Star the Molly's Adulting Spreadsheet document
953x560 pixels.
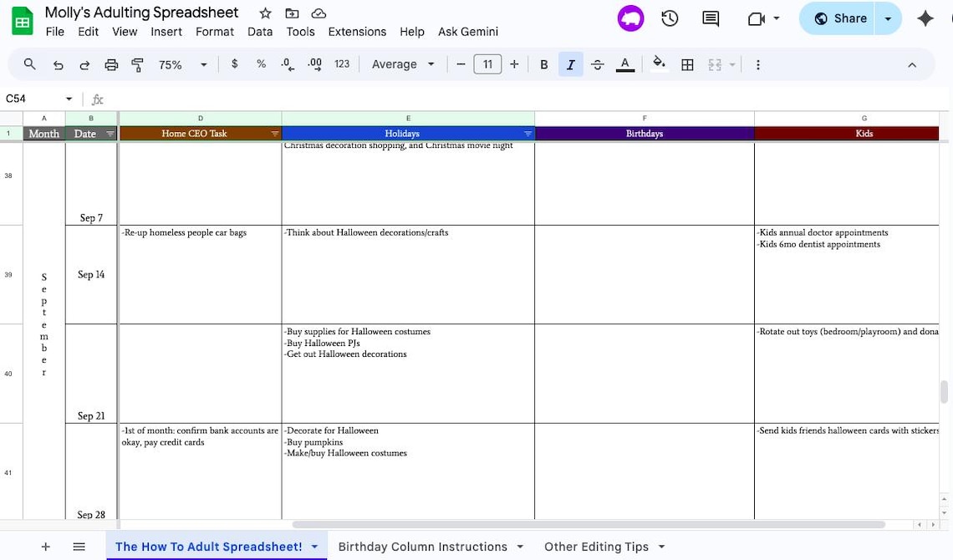click(265, 13)
